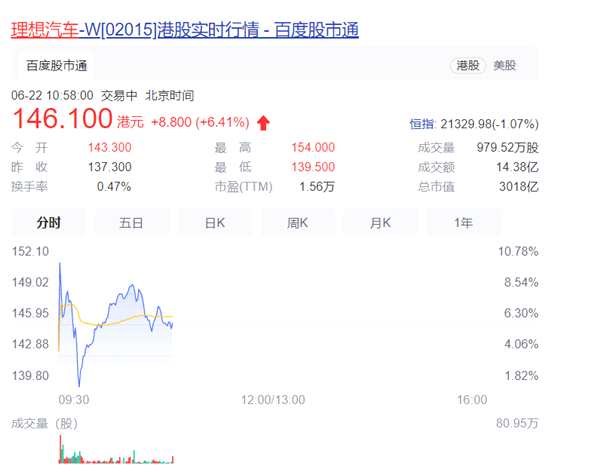Click the 6.30% percent axis label
Screen dimensions: 600x468
coord(521,313)
